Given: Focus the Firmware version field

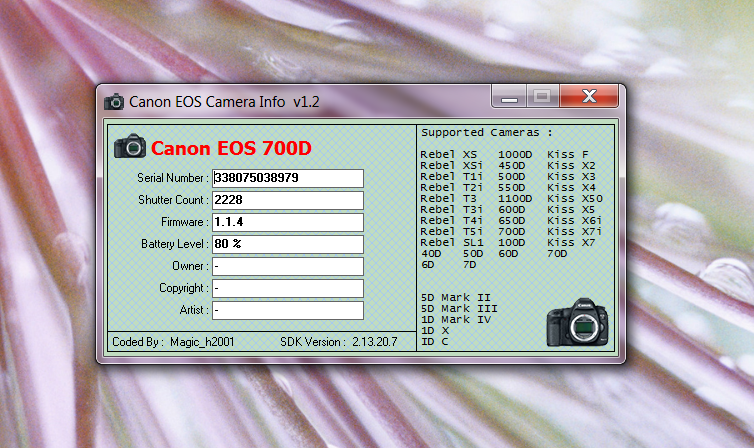Looking at the screenshot, I should point(287,222).
